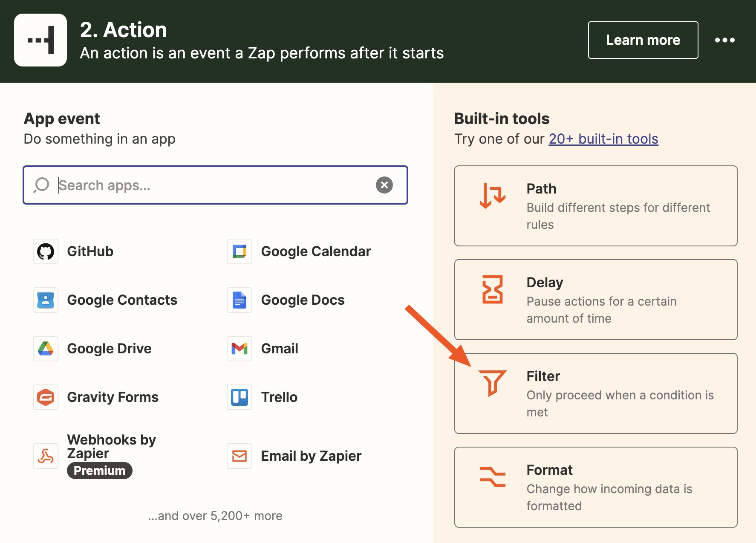This screenshot has height=543, width=756.
Task: Click the header subtitle about Zap actions
Action: 262,53
